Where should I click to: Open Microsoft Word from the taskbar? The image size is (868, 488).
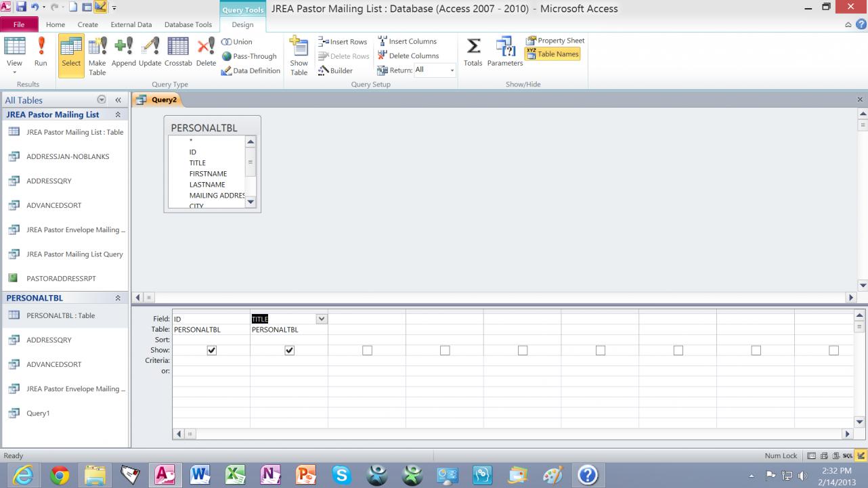(200, 474)
